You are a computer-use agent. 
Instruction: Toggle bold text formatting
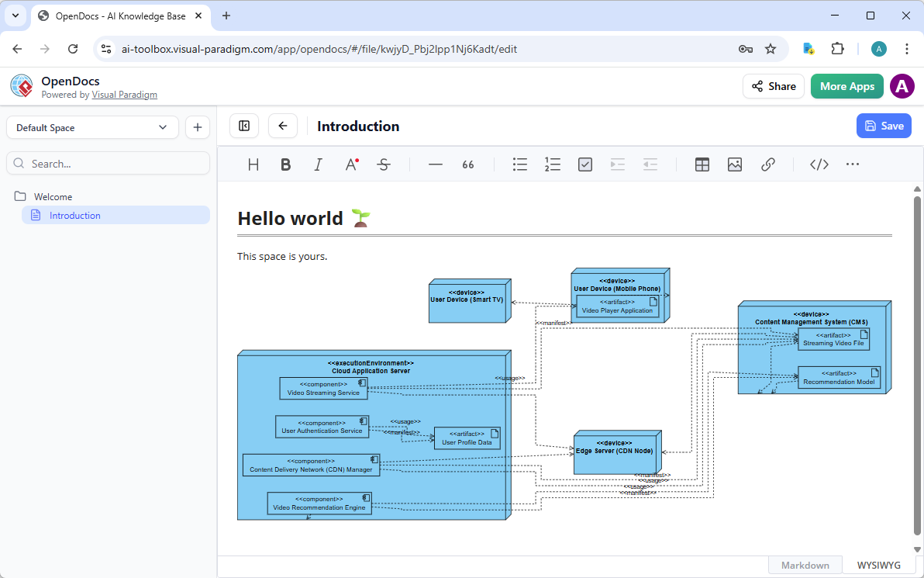click(x=285, y=164)
